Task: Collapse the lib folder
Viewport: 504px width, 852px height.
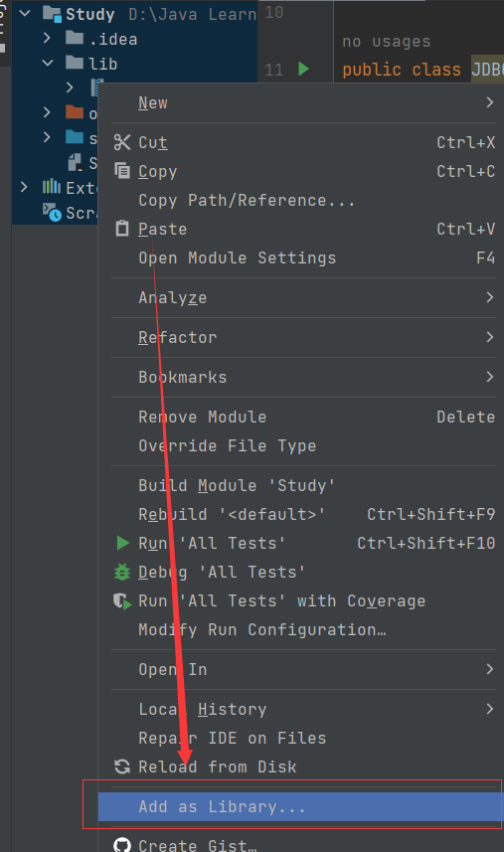Action: [x=48, y=63]
